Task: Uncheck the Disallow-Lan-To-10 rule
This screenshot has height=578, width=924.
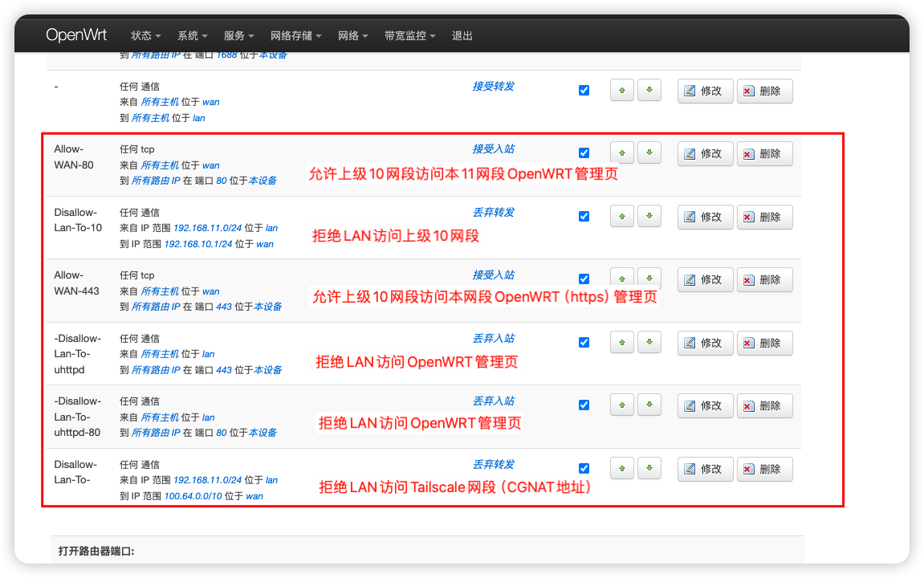Action: point(584,217)
